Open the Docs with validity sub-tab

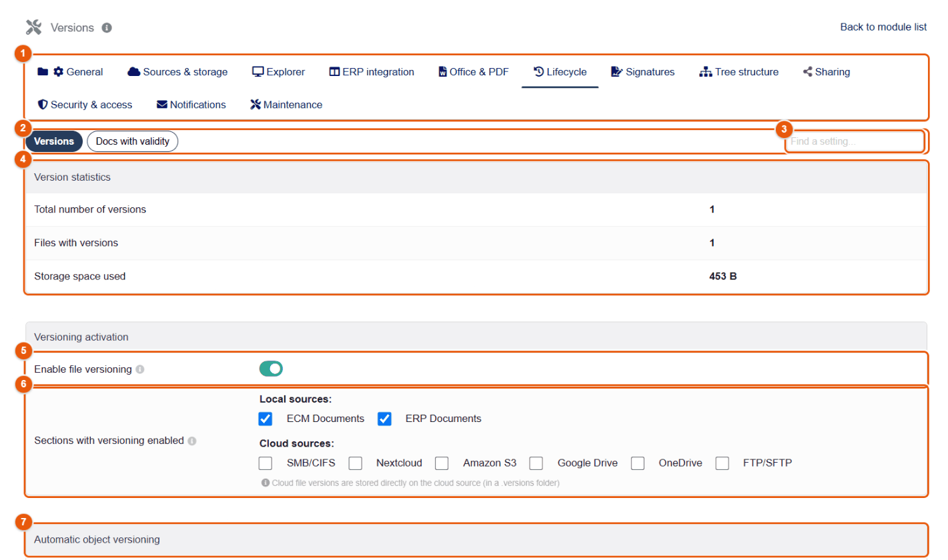tap(132, 141)
